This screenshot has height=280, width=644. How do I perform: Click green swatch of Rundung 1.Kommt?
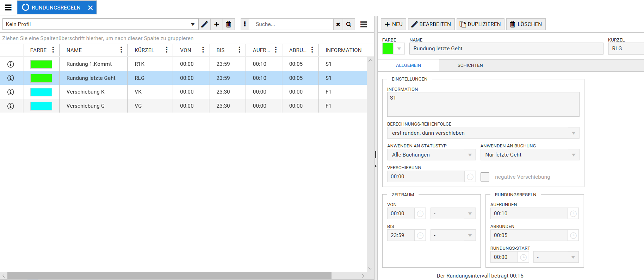click(x=41, y=64)
